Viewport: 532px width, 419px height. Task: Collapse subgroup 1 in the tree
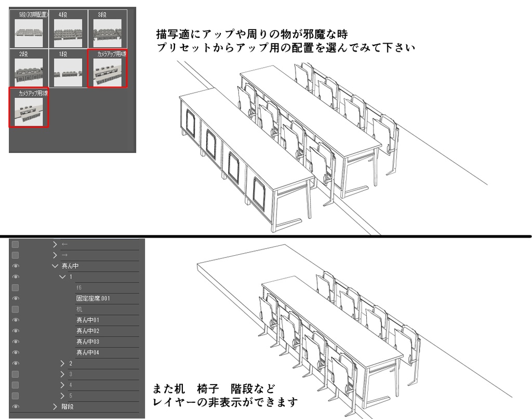point(61,277)
